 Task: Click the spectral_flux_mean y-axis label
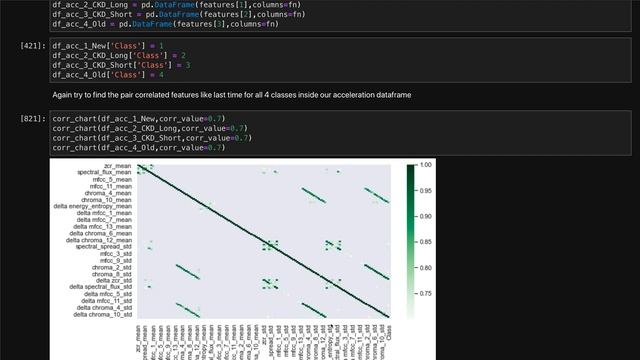(104, 172)
